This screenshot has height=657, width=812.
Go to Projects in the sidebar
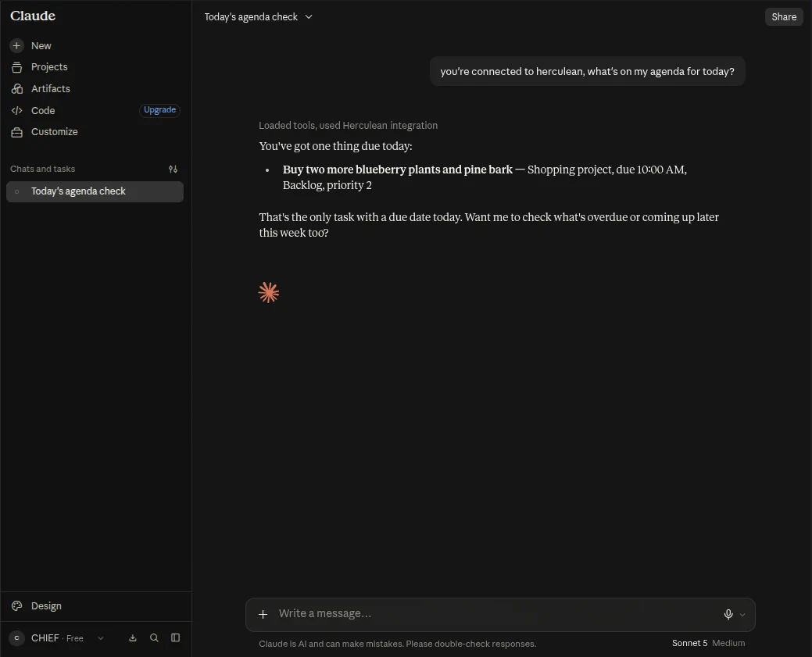[x=49, y=66]
